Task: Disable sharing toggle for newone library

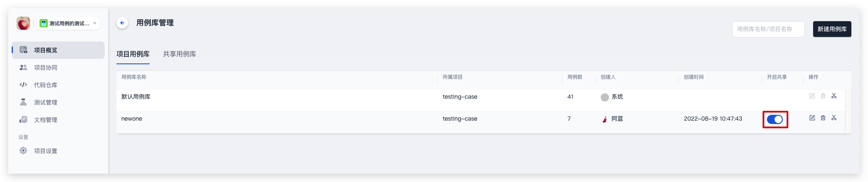Action: [775, 119]
